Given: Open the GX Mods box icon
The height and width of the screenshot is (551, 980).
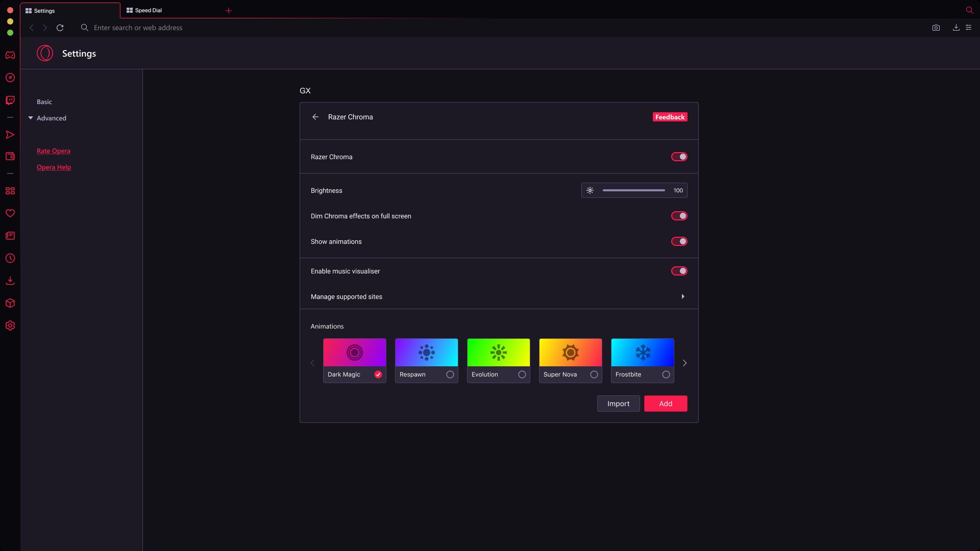Looking at the screenshot, I should point(10,303).
